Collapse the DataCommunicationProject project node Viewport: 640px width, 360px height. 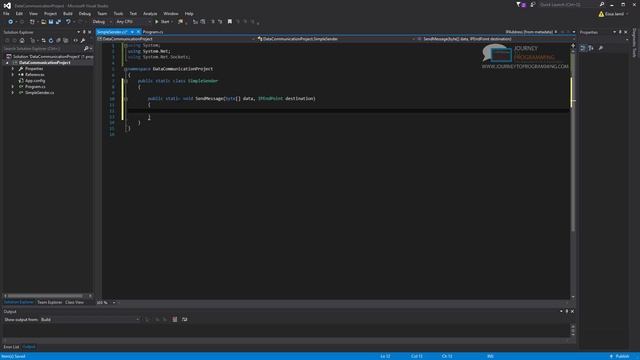click(x=7, y=63)
